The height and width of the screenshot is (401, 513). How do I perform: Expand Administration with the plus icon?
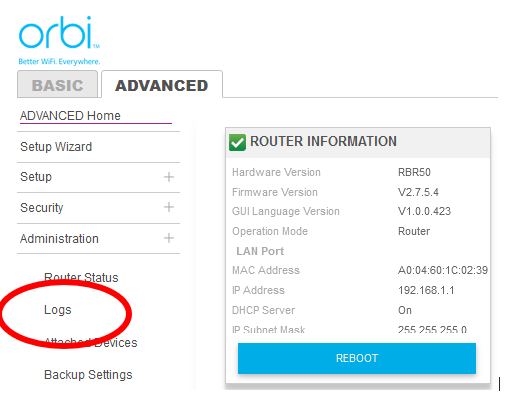(x=169, y=238)
